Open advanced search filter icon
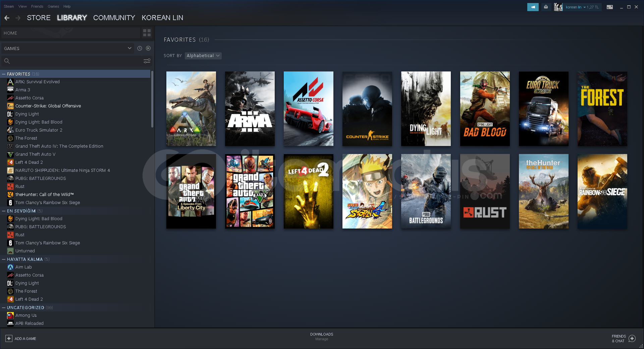 147,61
